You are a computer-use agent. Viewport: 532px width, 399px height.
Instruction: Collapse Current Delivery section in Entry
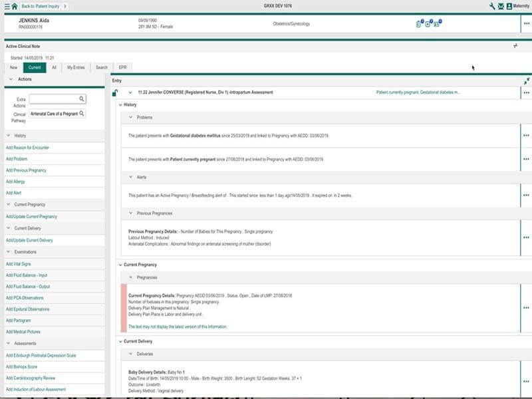[x=120, y=341]
